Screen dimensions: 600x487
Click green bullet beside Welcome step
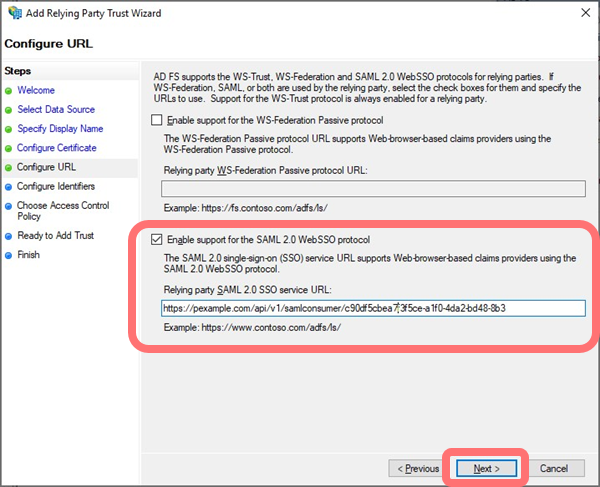pyautogui.click(x=9, y=91)
